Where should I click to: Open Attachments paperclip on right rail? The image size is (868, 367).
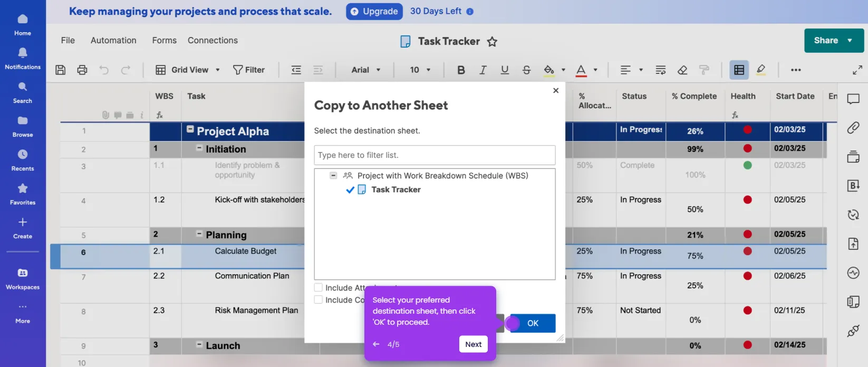coord(853,127)
